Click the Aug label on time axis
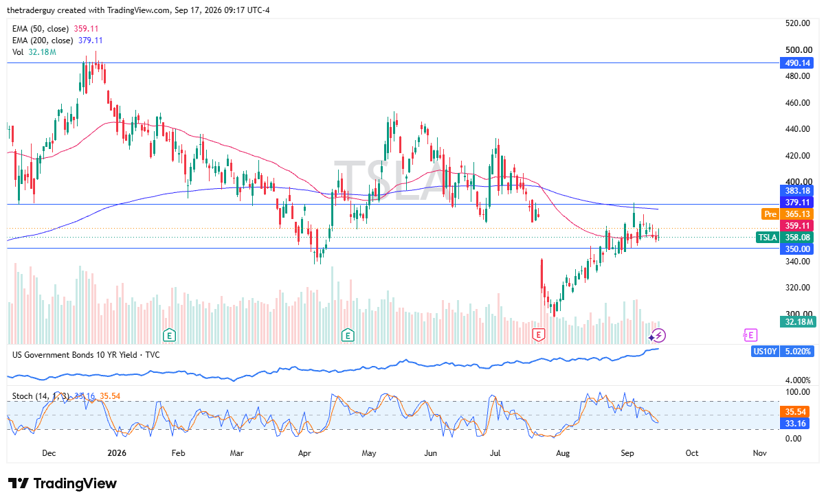This screenshot has width=826, height=504. click(x=563, y=453)
